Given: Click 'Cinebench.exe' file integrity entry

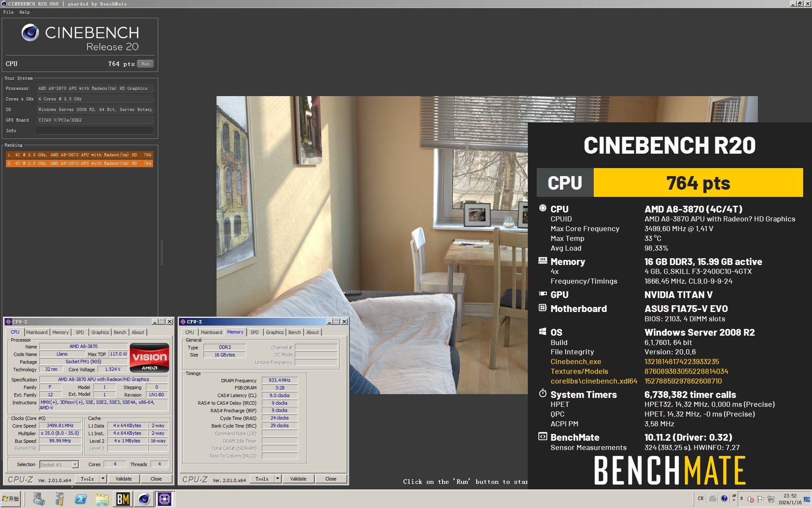Looking at the screenshot, I should (576, 362).
